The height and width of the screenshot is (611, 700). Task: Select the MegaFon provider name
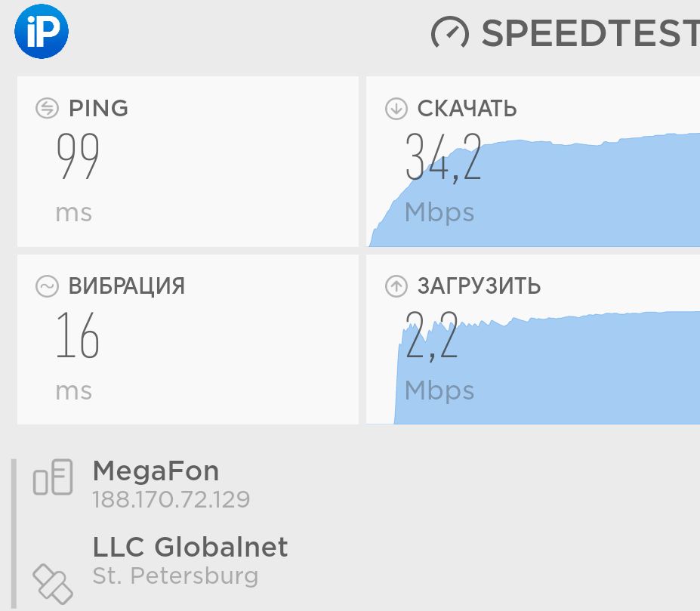(x=156, y=471)
